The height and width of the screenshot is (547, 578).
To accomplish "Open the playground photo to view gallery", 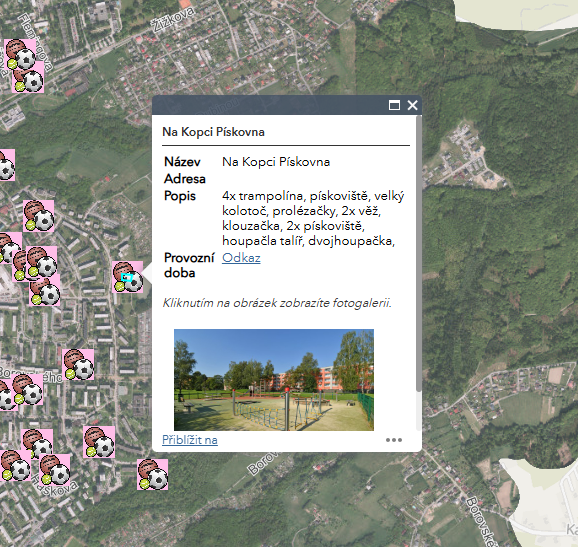I will click(274, 380).
